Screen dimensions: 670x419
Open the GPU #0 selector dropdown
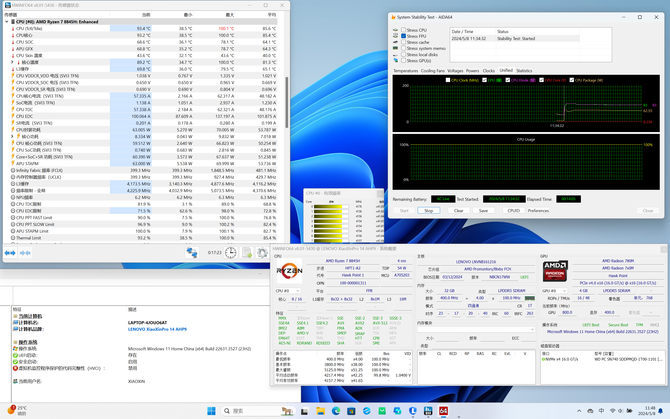pyautogui.click(x=556, y=291)
